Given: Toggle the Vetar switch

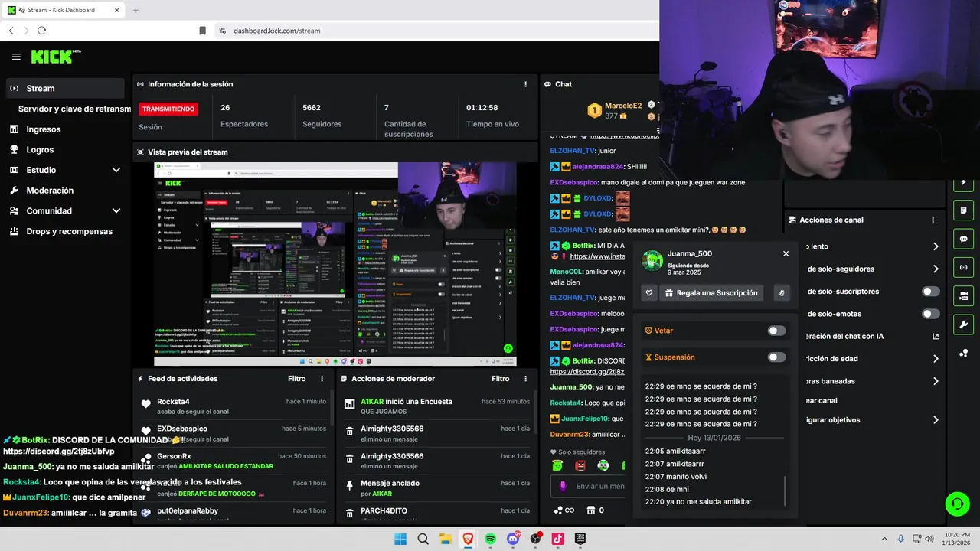Looking at the screenshot, I should point(776,331).
